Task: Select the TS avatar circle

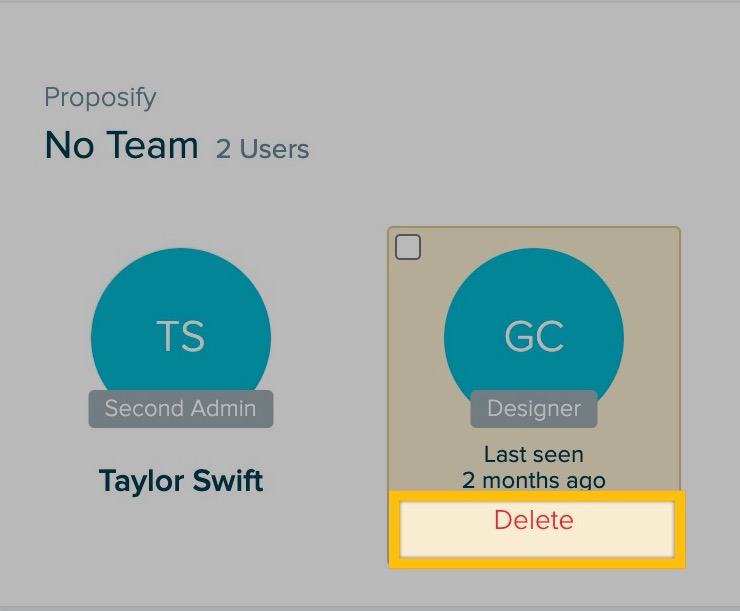Action: pos(181,337)
